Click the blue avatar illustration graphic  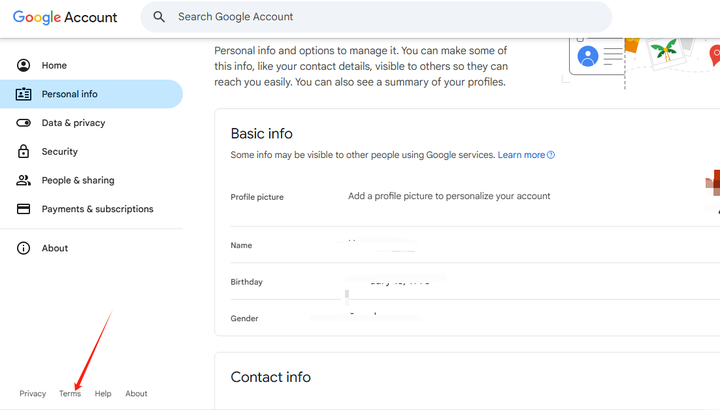588,56
